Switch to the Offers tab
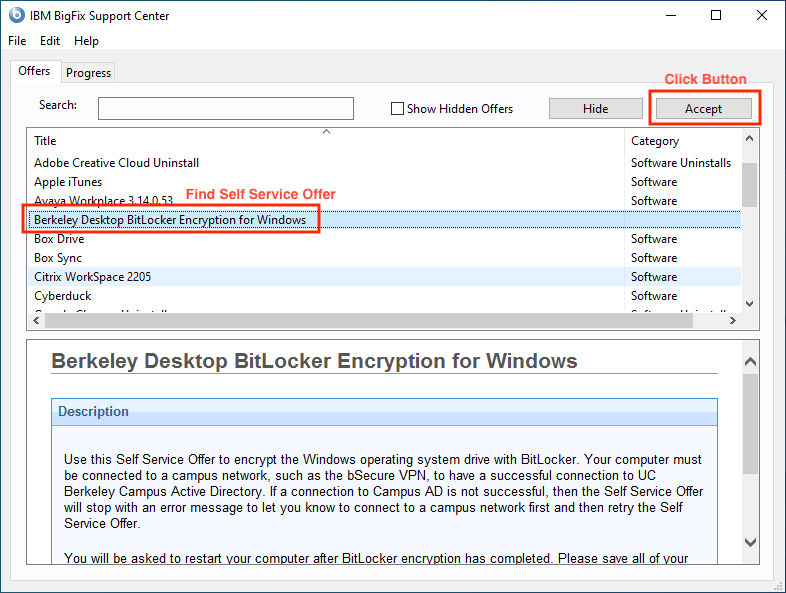The width and height of the screenshot is (786, 593). (x=34, y=71)
